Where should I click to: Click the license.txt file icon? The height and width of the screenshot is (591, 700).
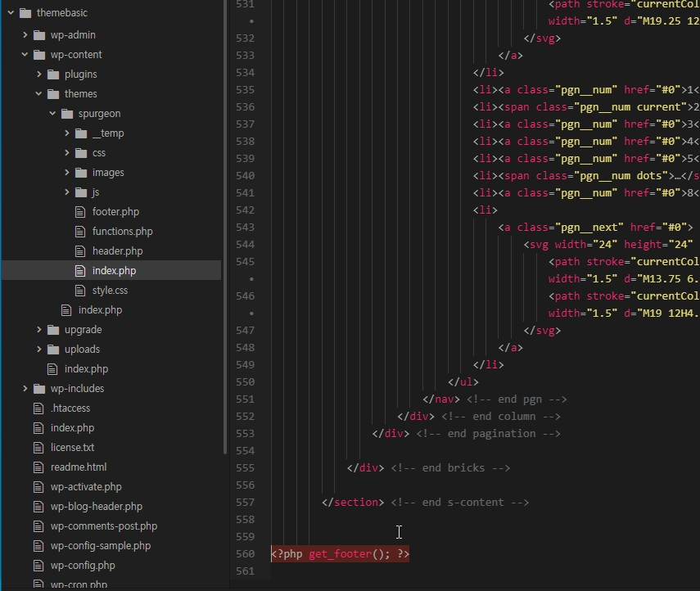[38, 447]
